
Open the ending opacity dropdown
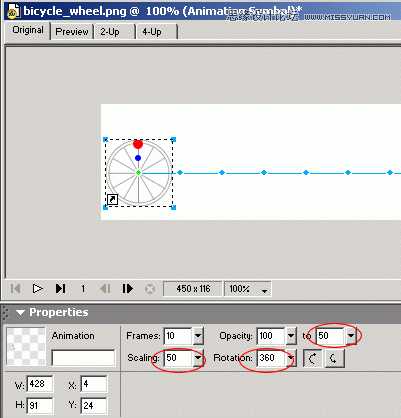351,336
